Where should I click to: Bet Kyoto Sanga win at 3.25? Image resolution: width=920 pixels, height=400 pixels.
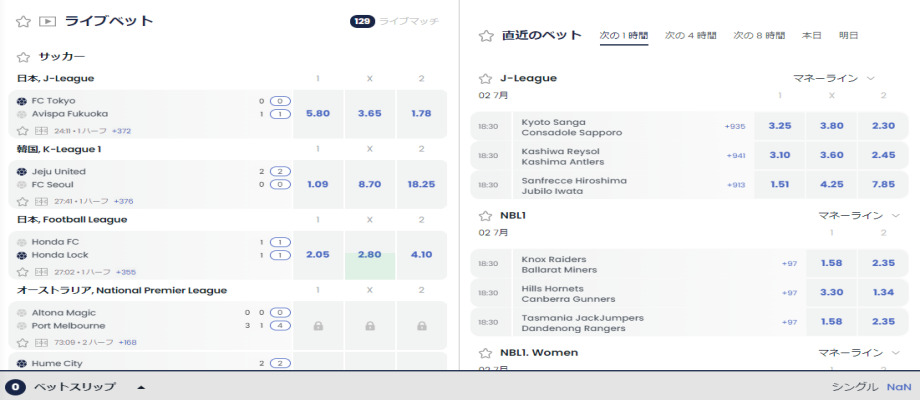pyautogui.click(x=779, y=126)
